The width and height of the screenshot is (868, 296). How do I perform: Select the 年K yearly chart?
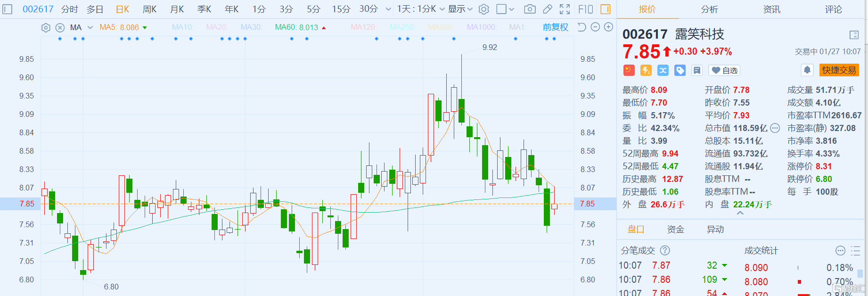[231, 9]
